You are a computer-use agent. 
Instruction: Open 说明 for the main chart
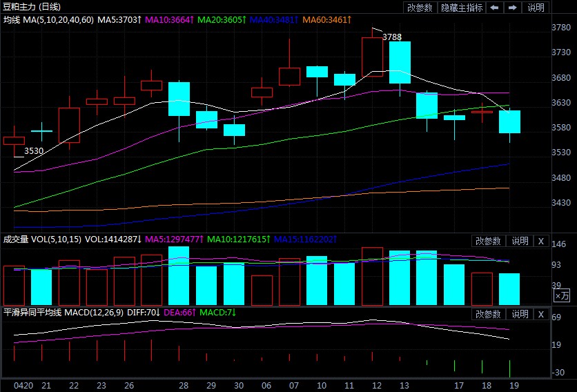[x=536, y=8]
